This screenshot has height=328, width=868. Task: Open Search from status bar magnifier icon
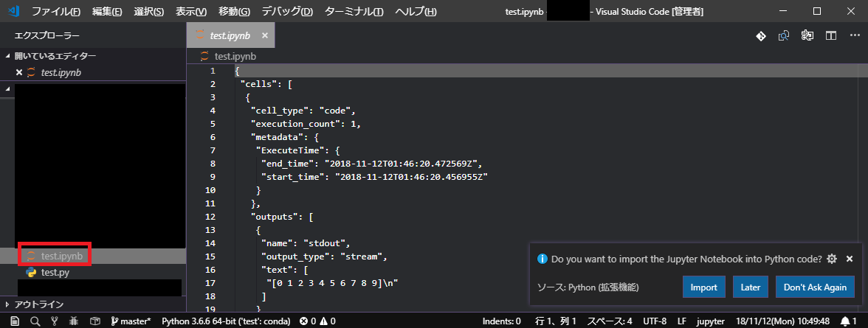(x=34, y=321)
